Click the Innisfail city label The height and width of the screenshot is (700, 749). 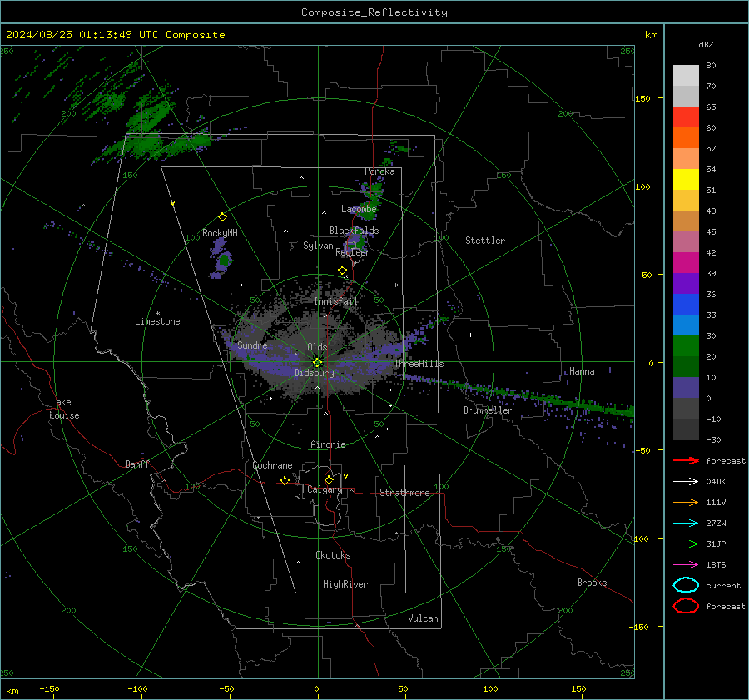(335, 301)
